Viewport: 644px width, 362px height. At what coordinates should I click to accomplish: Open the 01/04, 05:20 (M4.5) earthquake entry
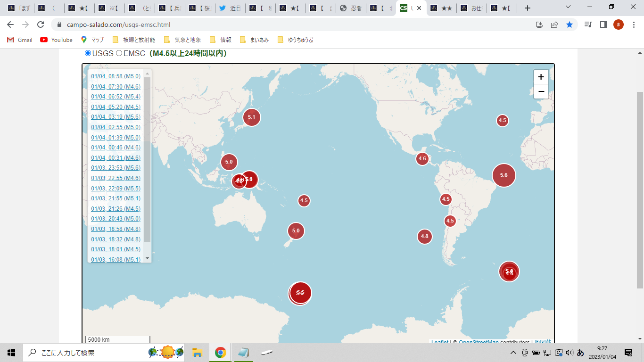[x=116, y=107]
